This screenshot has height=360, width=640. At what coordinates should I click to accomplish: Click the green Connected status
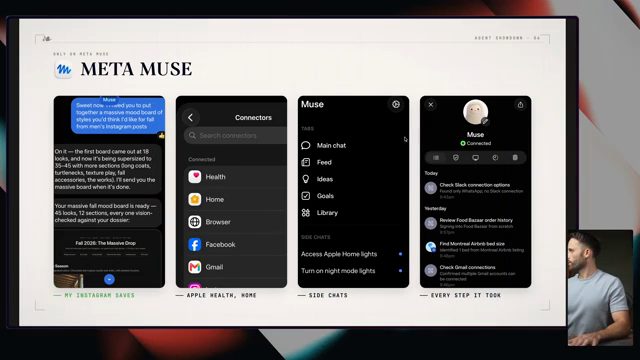tap(476, 143)
